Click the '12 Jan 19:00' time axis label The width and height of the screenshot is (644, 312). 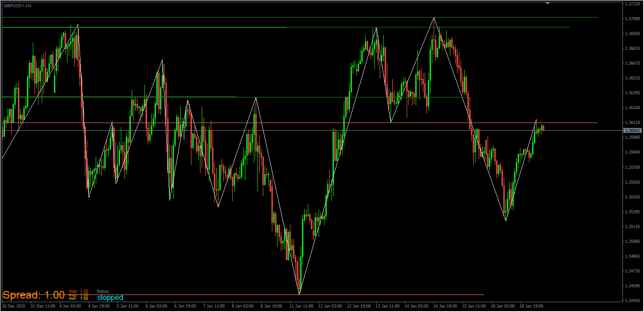[359, 306]
